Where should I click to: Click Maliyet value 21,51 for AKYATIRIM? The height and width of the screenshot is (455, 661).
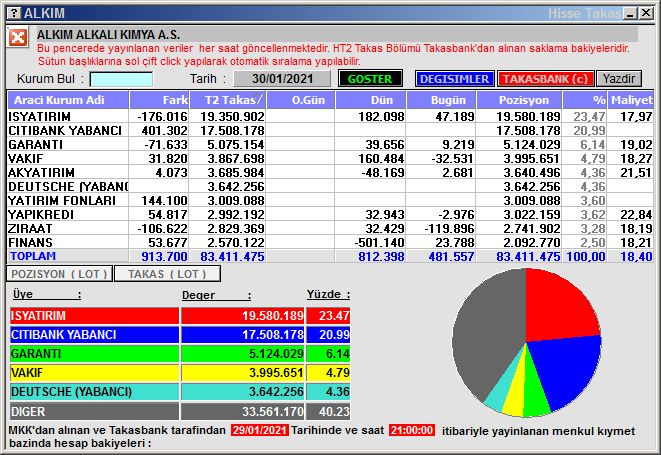(636, 172)
